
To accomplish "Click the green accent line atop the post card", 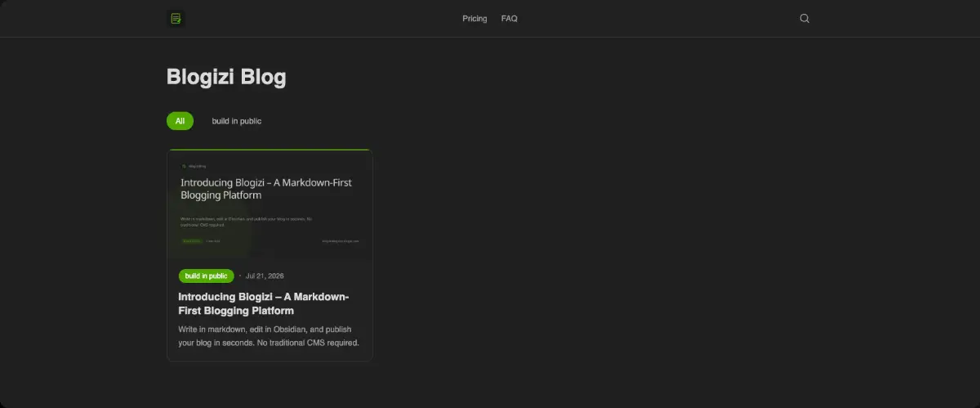I will coord(269,150).
